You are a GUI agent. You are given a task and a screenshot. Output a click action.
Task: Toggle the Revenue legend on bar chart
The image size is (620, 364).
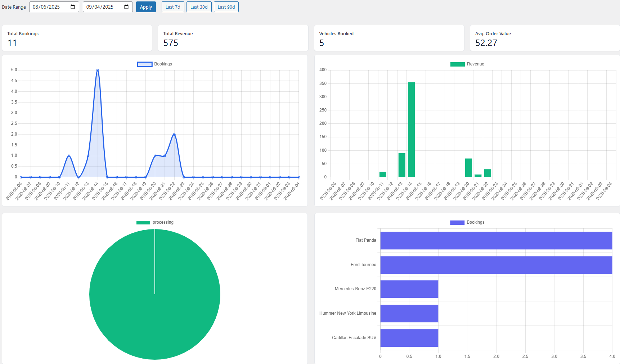pyautogui.click(x=467, y=64)
